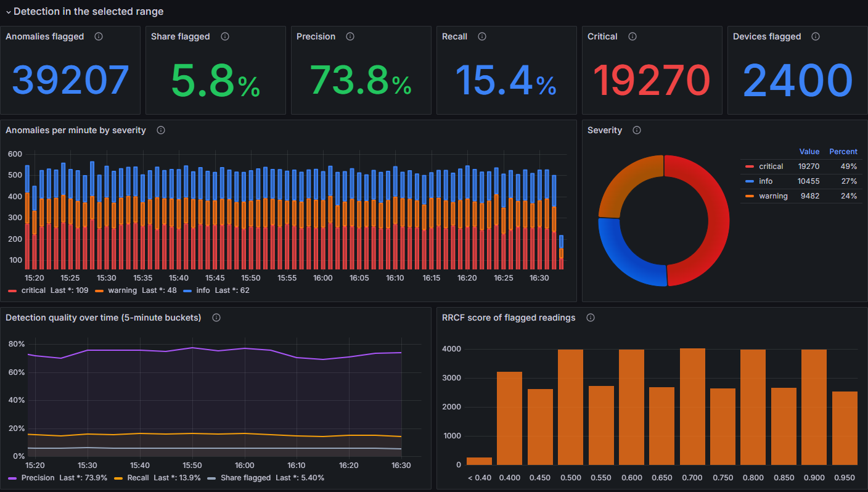The height and width of the screenshot is (492, 868).
Task: Click the histogram bar labeled < 0.40
Action: pos(479,461)
